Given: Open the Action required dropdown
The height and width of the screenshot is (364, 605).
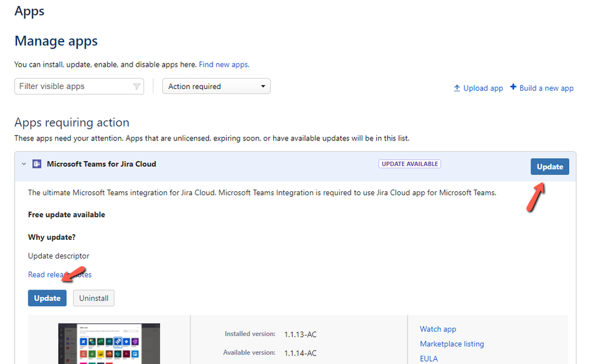Looking at the screenshot, I should (x=216, y=86).
